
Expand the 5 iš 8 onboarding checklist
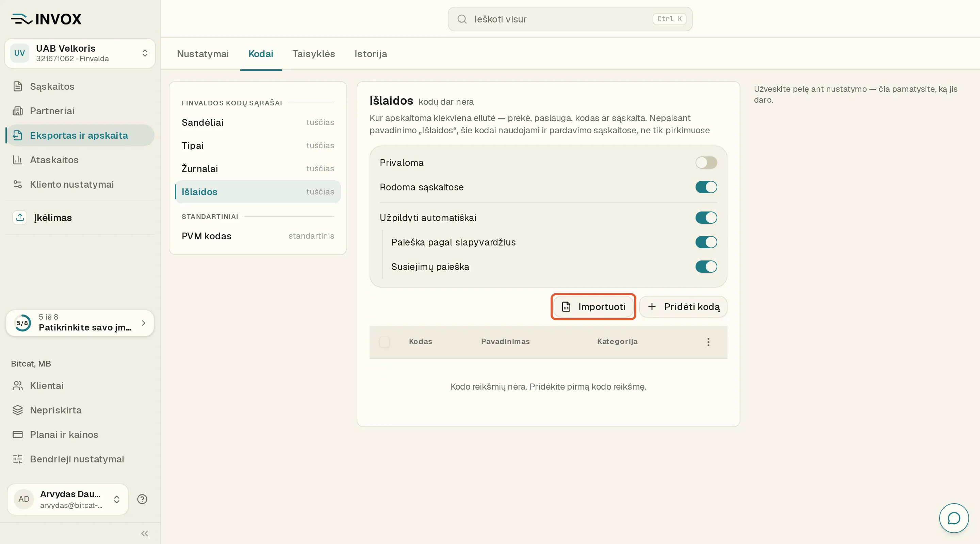coord(80,323)
